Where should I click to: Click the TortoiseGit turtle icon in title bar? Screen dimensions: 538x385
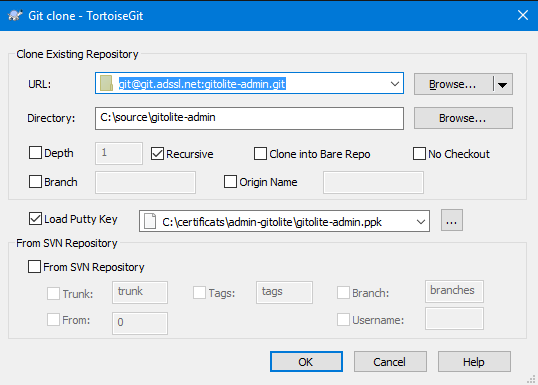[15, 15]
